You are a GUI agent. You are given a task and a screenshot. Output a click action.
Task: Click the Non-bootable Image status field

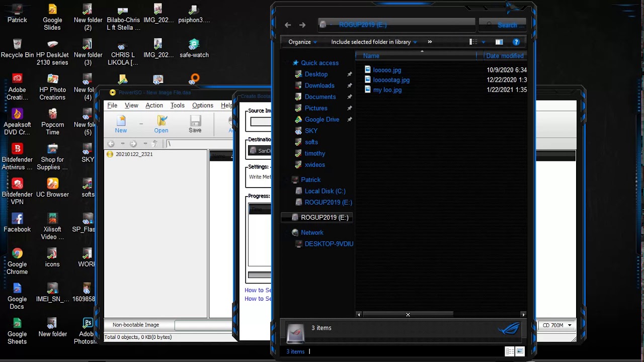tap(136, 325)
